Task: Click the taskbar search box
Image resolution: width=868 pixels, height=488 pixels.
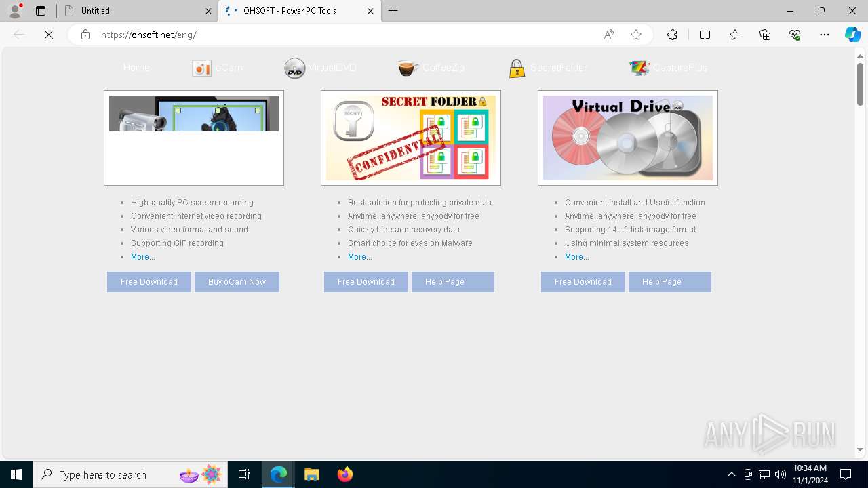Action: [130, 474]
